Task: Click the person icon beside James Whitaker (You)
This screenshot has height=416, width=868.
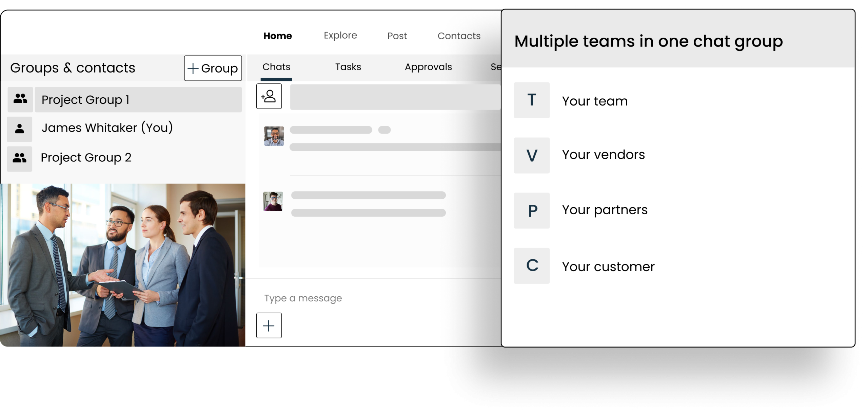Action: tap(19, 128)
